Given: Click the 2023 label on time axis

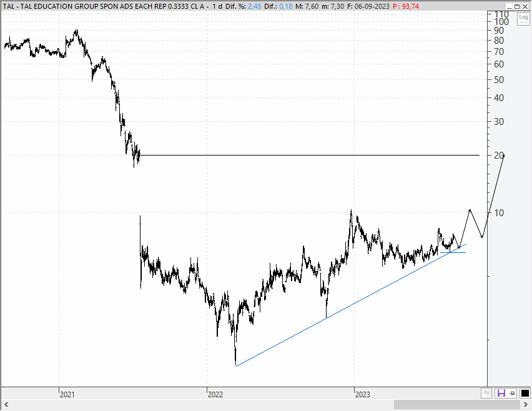Looking at the screenshot, I should coord(362,394).
